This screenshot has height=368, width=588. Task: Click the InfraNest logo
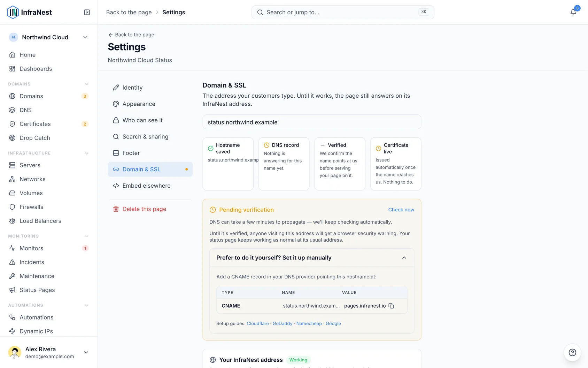(x=29, y=12)
